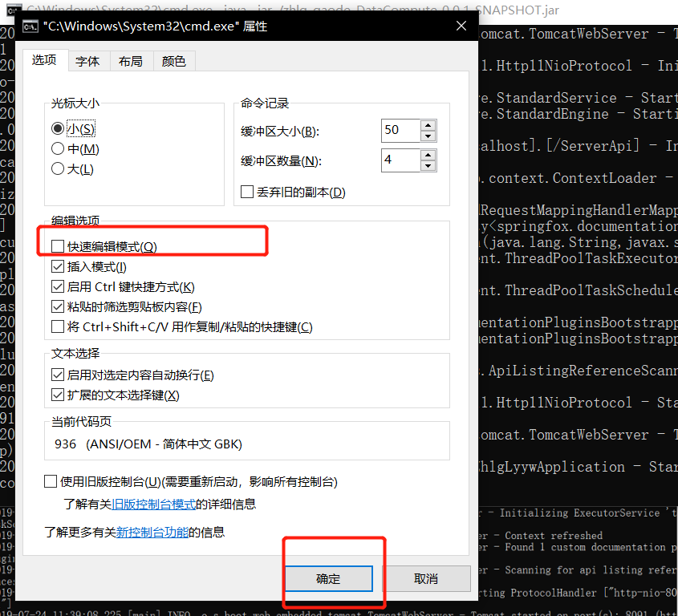Click the 光标大小 group label

(75, 103)
